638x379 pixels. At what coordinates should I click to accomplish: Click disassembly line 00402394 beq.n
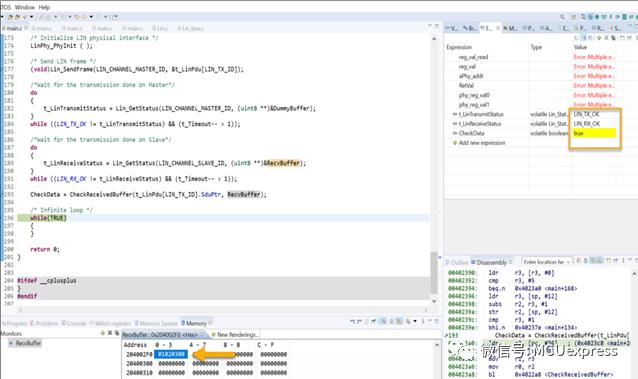[x=513, y=288]
